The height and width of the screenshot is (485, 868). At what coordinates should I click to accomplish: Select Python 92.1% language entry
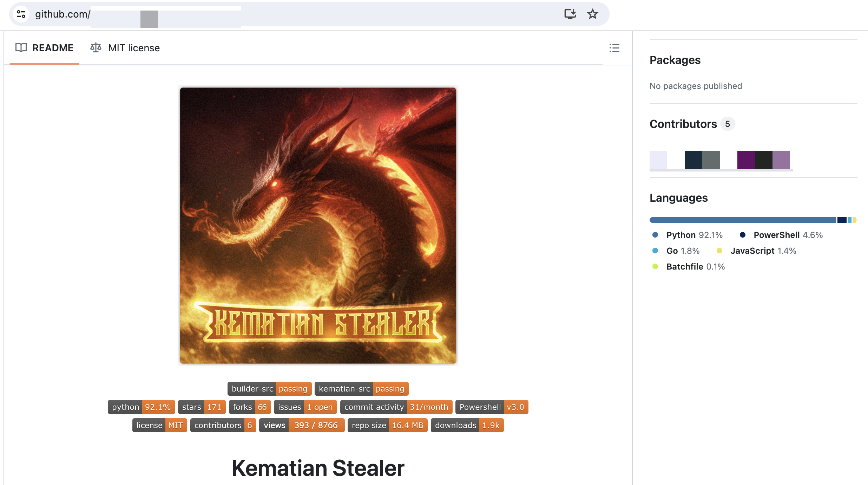coord(688,235)
